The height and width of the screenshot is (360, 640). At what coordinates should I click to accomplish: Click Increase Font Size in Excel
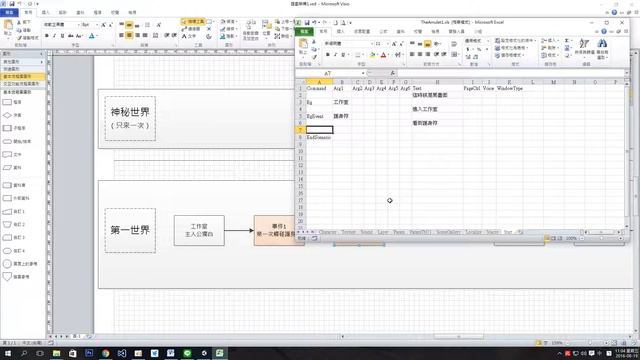tap(394, 44)
